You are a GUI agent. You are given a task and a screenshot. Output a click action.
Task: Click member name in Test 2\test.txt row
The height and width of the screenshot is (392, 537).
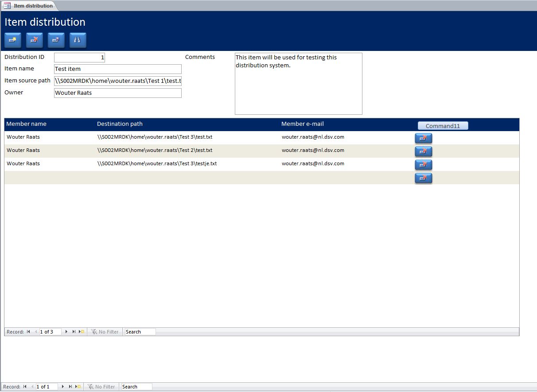(23, 150)
